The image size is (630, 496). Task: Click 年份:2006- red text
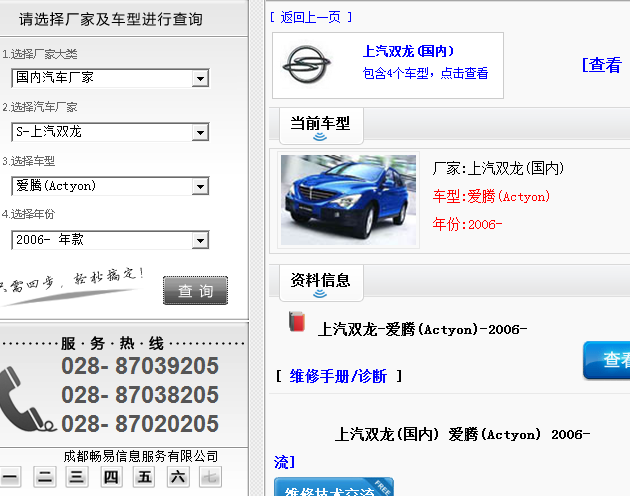click(x=467, y=224)
